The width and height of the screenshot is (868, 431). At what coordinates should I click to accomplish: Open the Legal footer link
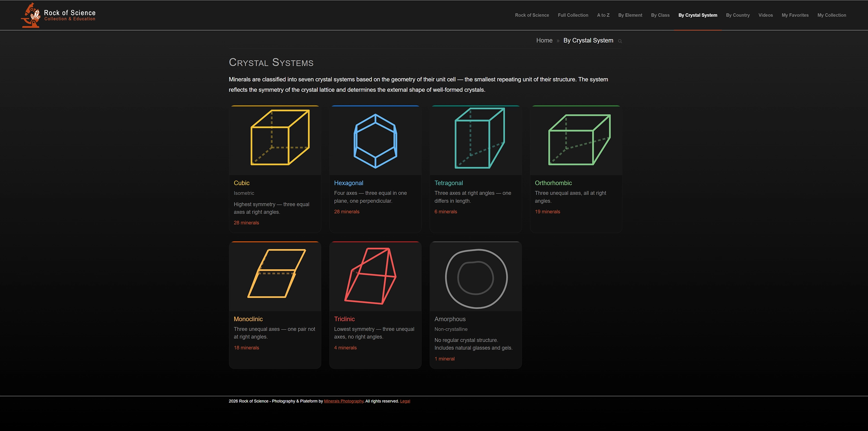[405, 401]
